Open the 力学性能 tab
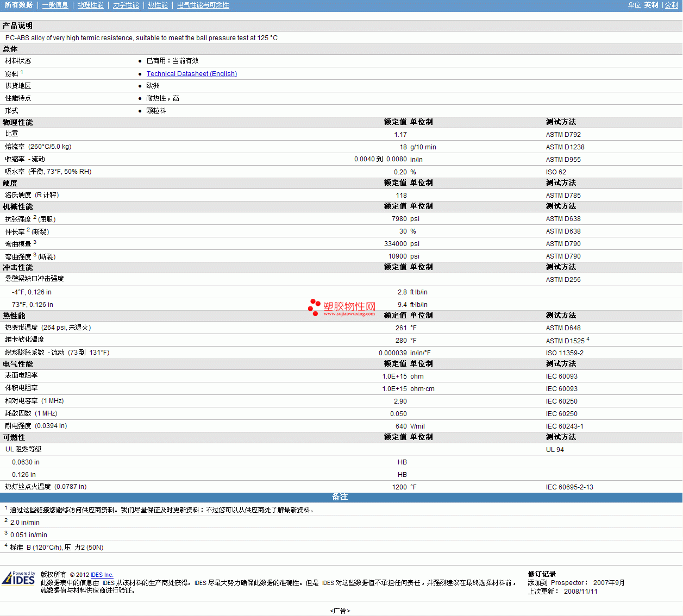 click(126, 5)
